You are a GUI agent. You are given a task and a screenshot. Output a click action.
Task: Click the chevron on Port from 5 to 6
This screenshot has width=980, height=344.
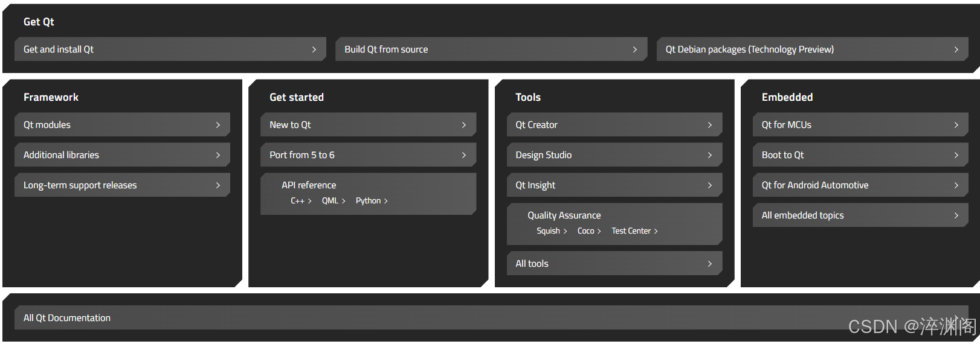click(x=464, y=155)
